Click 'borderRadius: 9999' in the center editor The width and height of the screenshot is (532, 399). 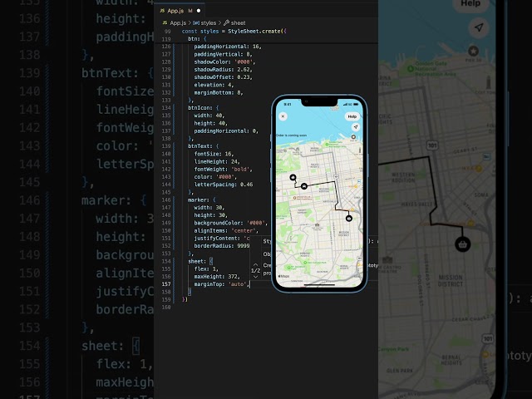[x=222, y=246]
